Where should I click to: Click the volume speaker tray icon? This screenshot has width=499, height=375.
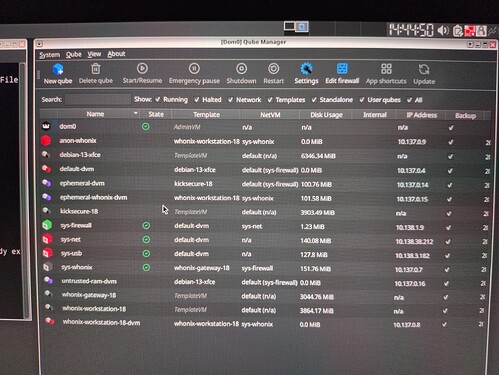[x=443, y=31]
